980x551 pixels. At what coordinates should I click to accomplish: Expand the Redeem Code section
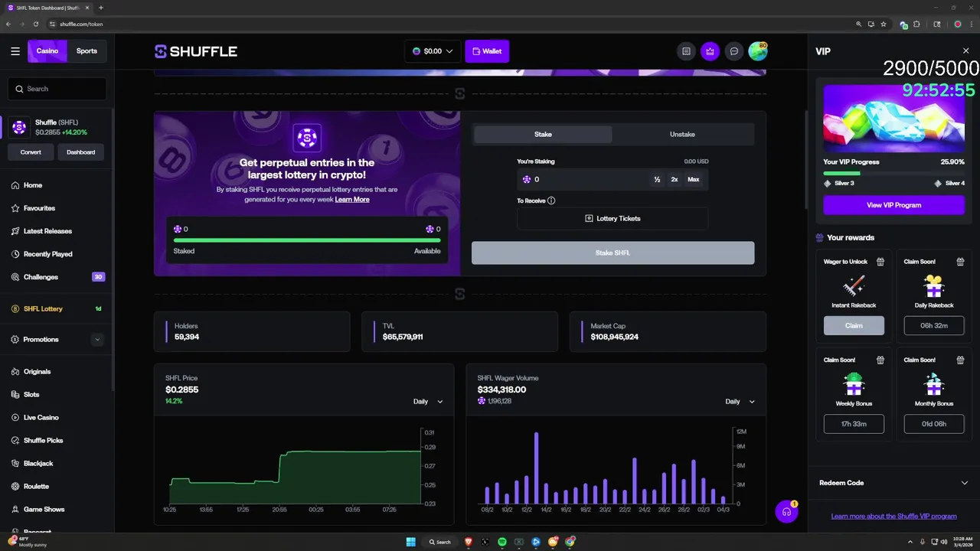click(x=893, y=483)
